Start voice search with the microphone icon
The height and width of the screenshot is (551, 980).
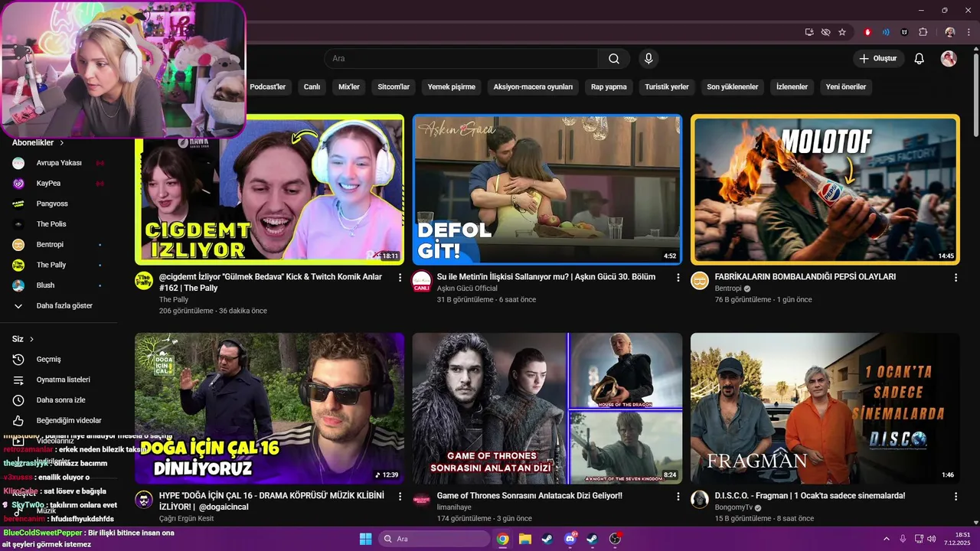click(648, 59)
